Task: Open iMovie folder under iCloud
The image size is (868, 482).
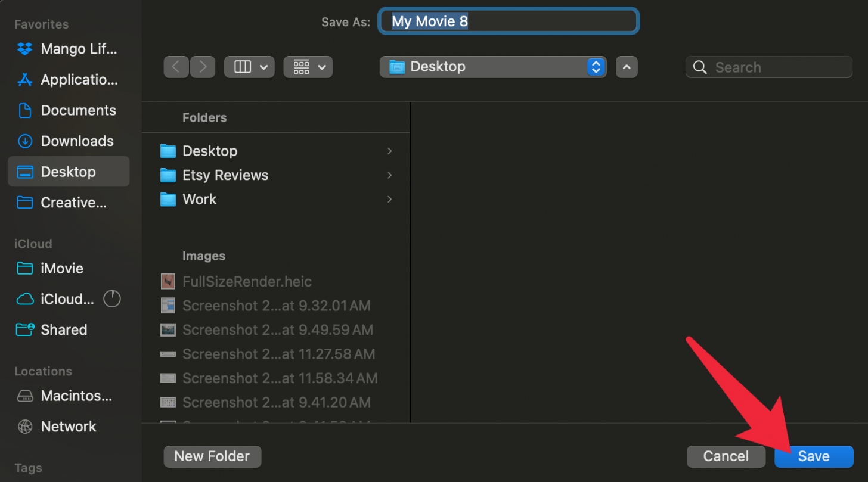Action: click(61, 269)
